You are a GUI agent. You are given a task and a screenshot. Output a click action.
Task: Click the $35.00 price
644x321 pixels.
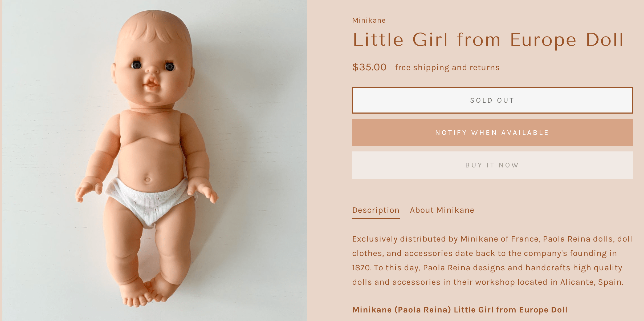pos(369,67)
